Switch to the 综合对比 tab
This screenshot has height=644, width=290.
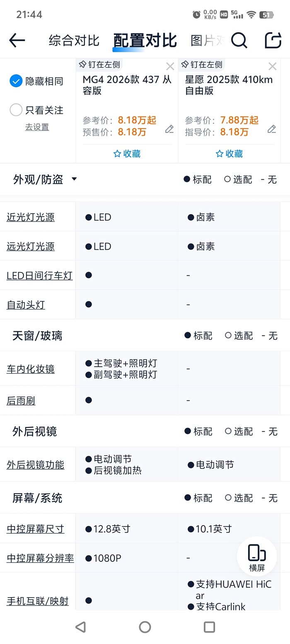[74, 41]
